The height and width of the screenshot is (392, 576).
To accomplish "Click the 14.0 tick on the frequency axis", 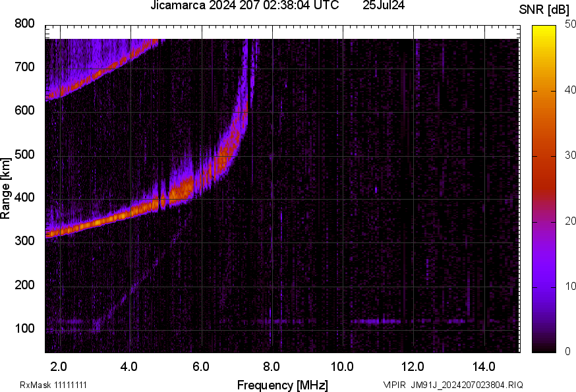I will (x=484, y=366).
